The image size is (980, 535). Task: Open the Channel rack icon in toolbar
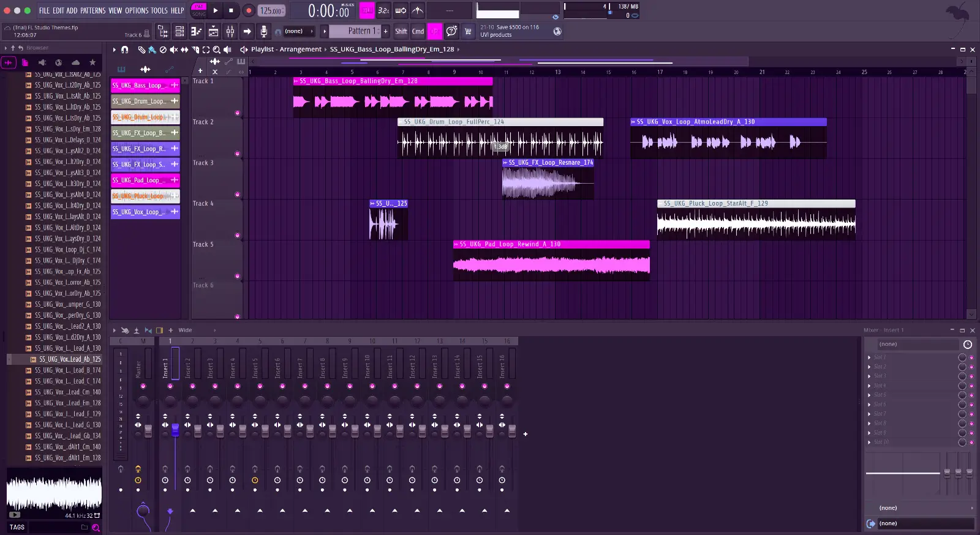tap(213, 31)
